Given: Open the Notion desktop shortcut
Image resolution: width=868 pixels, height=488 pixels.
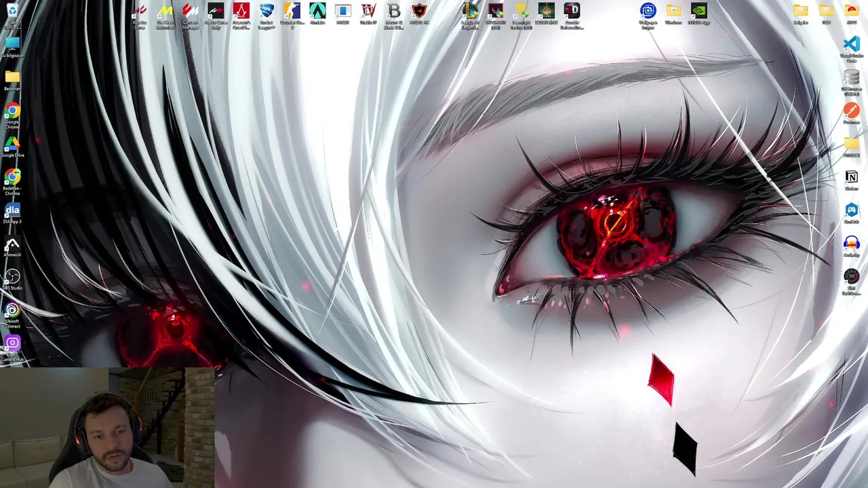Looking at the screenshot, I should click(x=852, y=180).
